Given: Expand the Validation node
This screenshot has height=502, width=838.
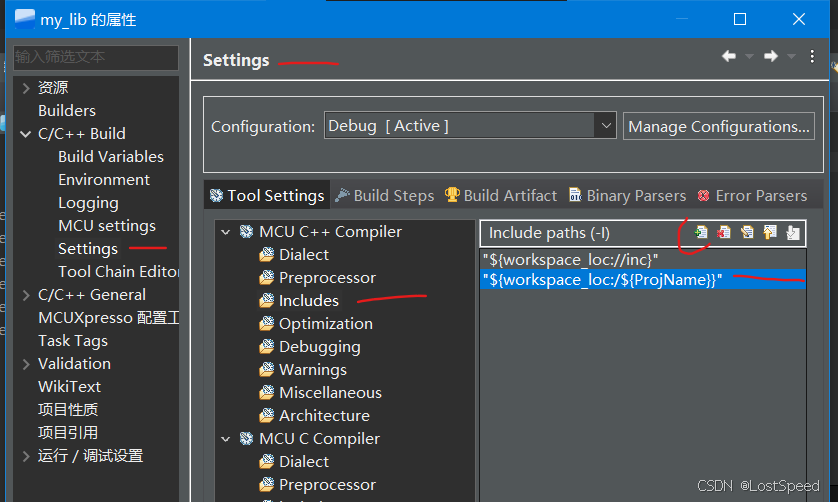Looking at the screenshot, I should (x=26, y=364).
